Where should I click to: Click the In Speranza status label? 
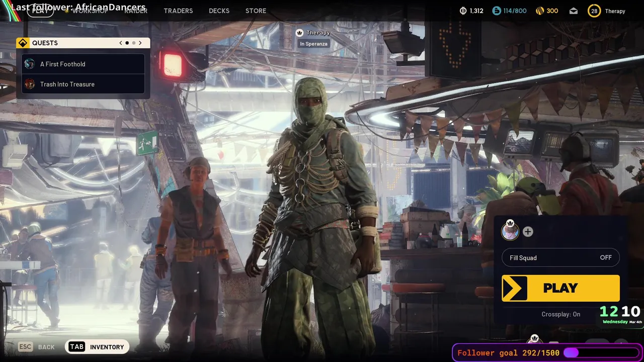tap(313, 44)
